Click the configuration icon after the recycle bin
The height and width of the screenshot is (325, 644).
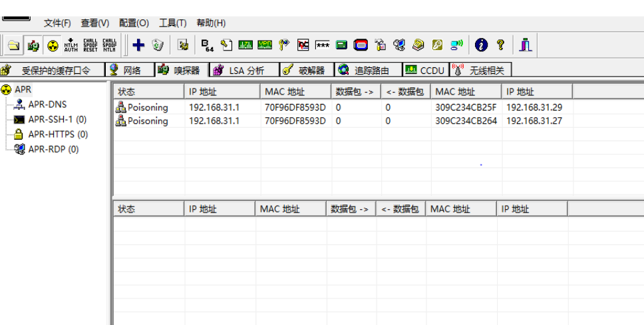[x=183, y=45]
